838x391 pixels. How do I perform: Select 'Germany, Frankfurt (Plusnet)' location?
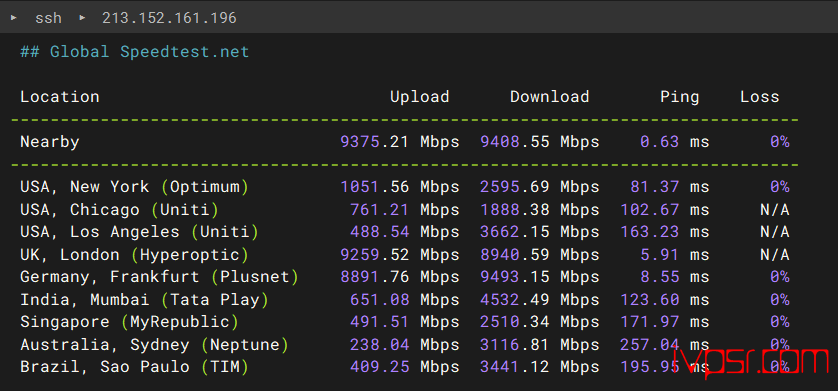pos(159,277)
